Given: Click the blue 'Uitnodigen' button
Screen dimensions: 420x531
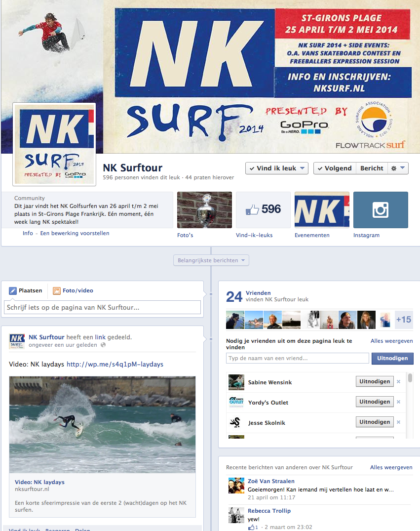Looking at the screenshot, I should point(392,358).
